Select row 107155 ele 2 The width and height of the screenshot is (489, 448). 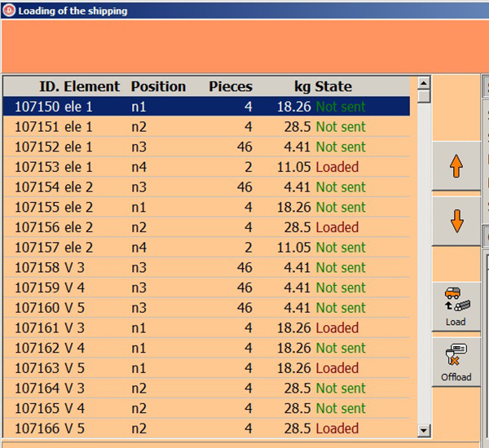point(206,207)
